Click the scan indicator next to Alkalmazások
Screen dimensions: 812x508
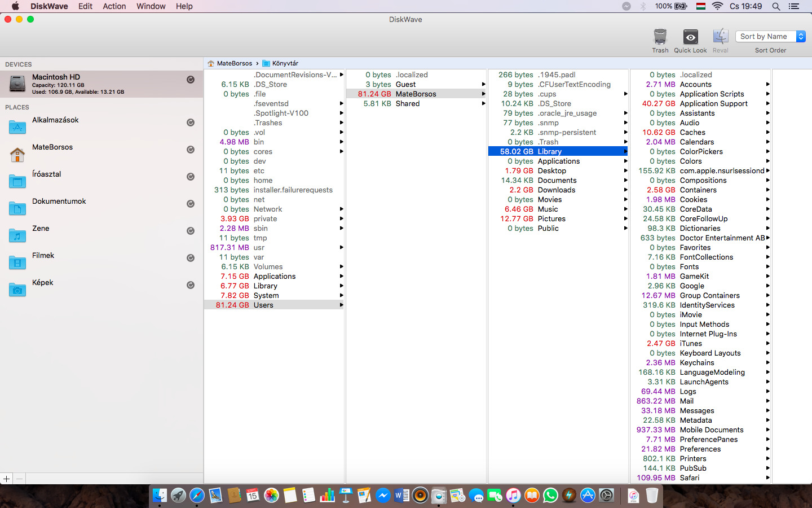pos(191,122)
